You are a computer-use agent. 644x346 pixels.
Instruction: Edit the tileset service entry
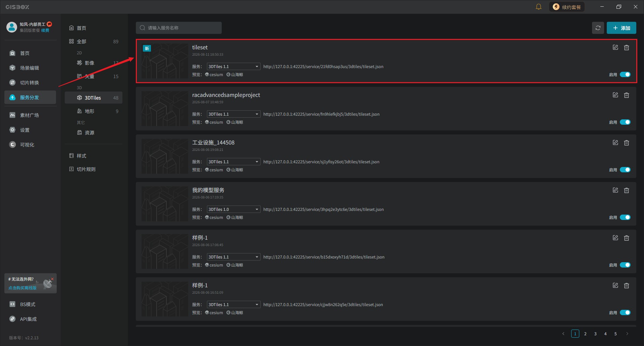[x=615, y=48]
